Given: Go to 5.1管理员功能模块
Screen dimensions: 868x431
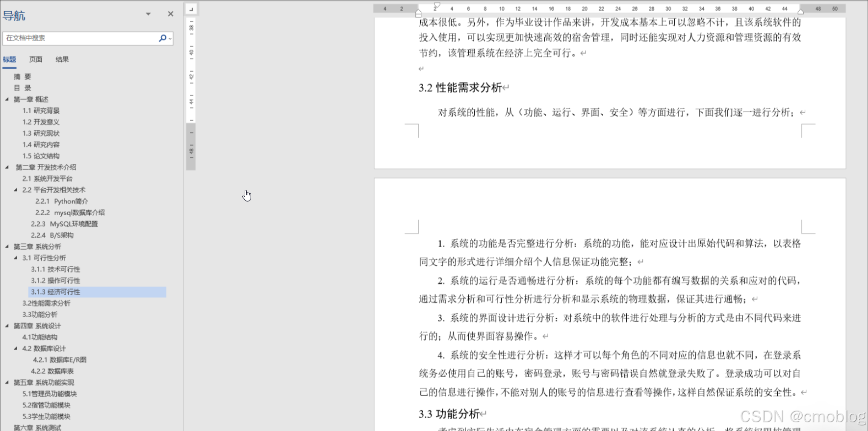Looking at the screenshot, I should [x=50, y=394].
